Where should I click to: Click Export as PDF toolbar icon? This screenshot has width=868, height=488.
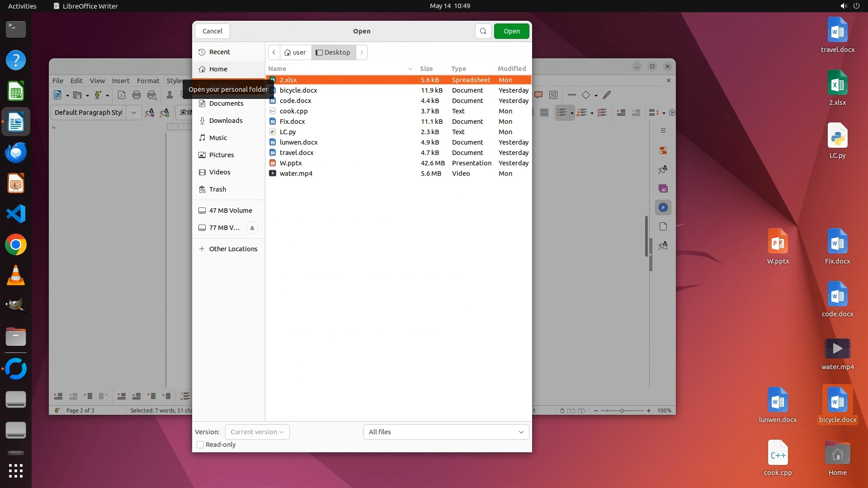point(121,95)
